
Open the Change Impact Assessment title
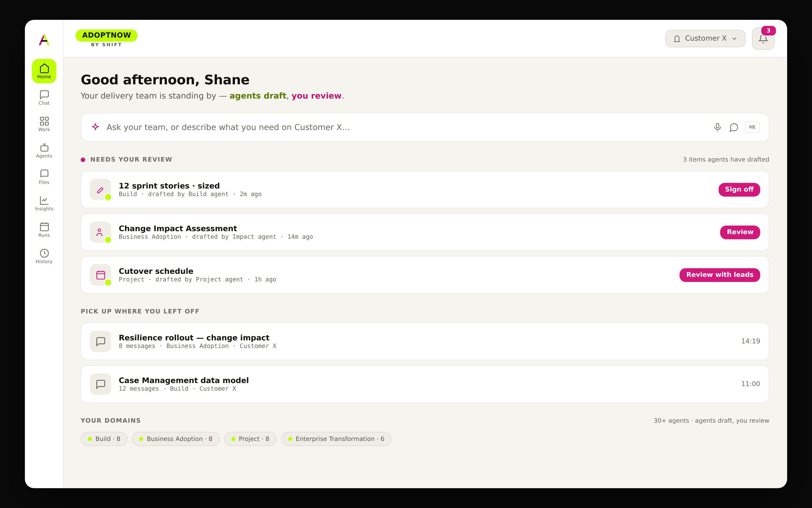tap(178, 228)
